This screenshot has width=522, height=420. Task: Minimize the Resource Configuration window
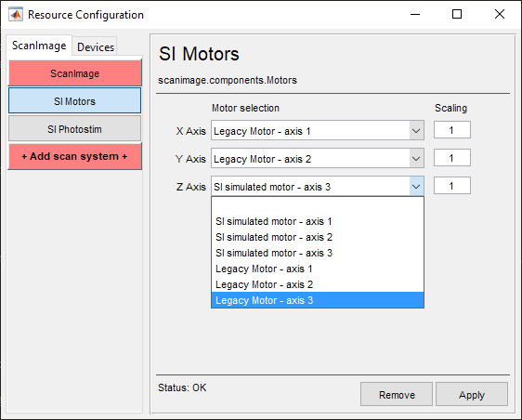(415, 14)
